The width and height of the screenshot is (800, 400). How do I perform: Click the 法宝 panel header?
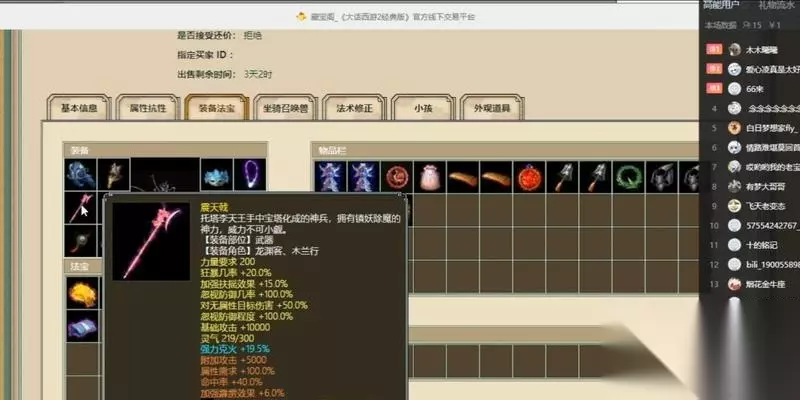(x=83, y=266)
